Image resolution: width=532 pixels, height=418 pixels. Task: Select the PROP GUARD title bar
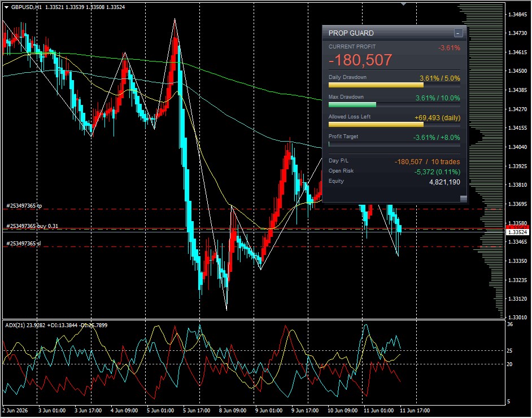(394, 33)
